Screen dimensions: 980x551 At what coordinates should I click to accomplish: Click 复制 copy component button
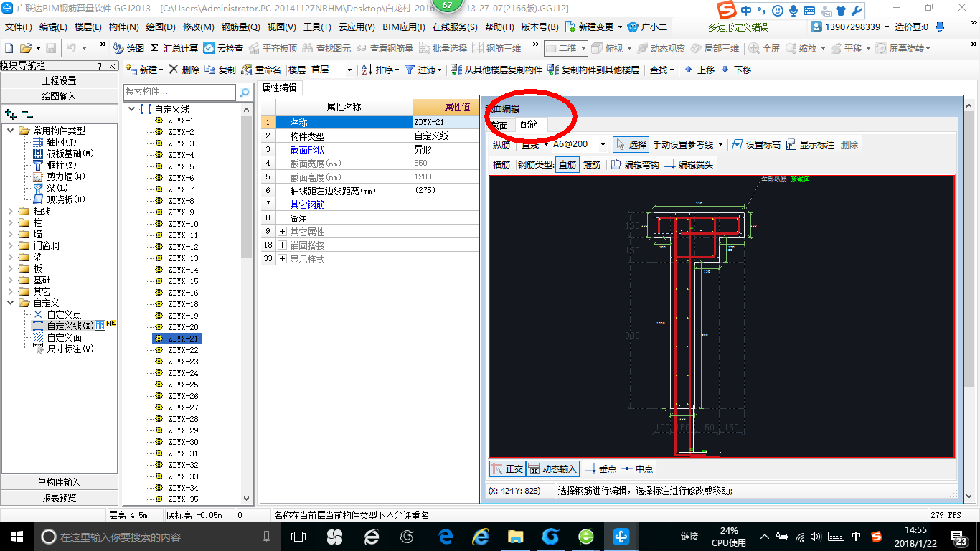220,70
